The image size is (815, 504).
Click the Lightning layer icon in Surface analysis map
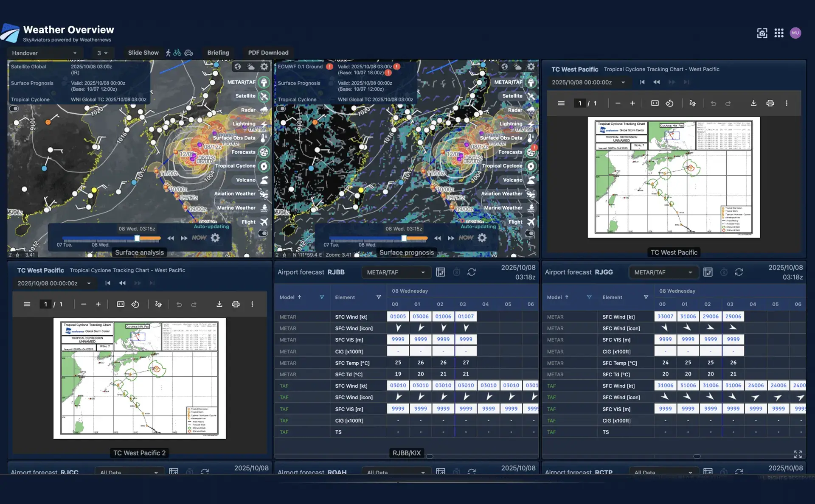point(264,124)
